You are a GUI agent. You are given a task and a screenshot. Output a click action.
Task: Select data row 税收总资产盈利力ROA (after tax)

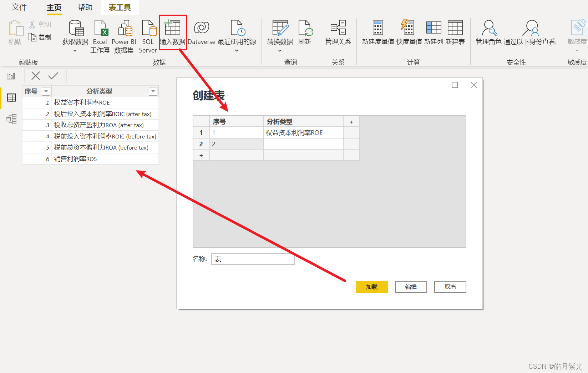pyautogui.click(x=91, y=125)
